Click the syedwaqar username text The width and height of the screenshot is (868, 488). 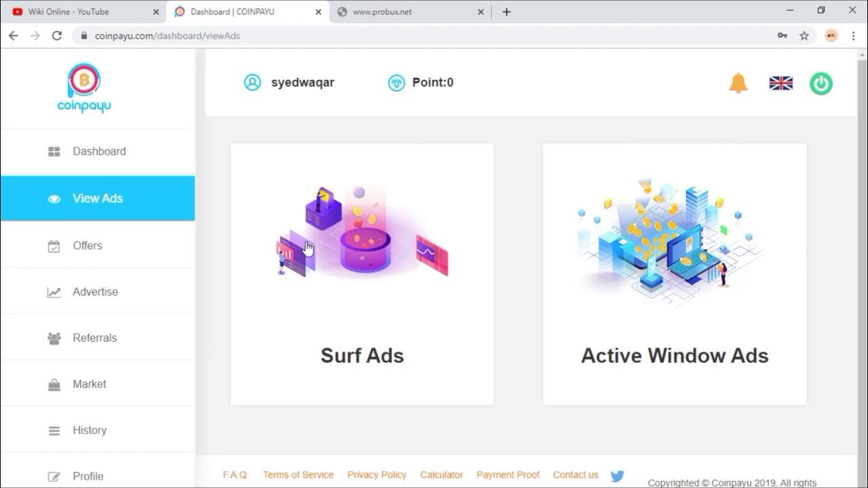pos(302,83)
